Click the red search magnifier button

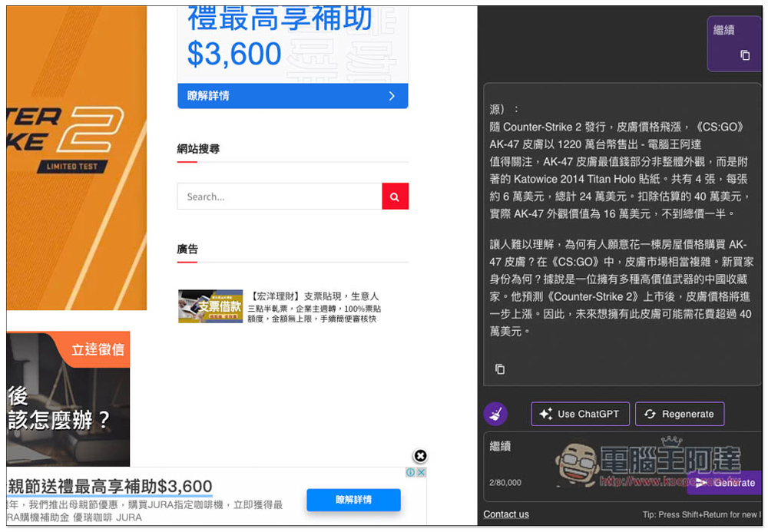(395, 197)
